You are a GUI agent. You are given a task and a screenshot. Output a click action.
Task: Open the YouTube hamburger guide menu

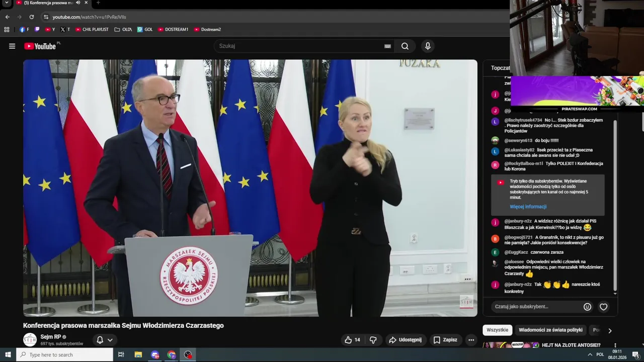click(12, 46)
